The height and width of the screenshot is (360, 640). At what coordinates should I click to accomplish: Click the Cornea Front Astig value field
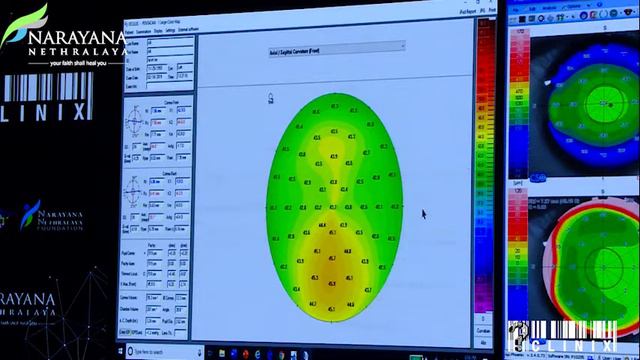pos(184,145)
